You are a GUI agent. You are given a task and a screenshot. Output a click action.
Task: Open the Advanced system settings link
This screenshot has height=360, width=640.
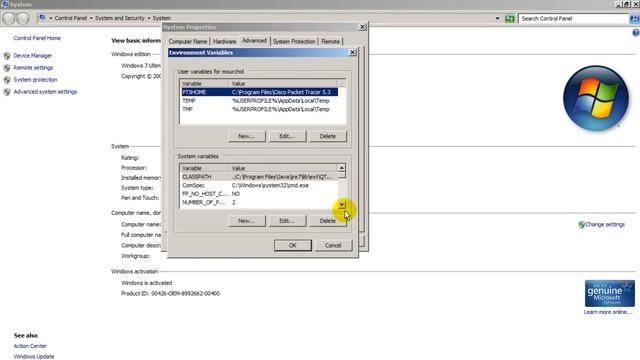45,92
